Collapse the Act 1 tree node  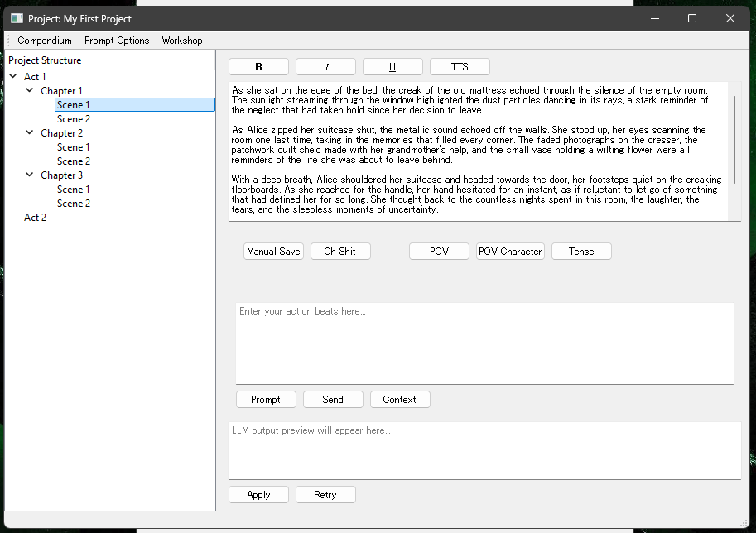tap(13, 77)
